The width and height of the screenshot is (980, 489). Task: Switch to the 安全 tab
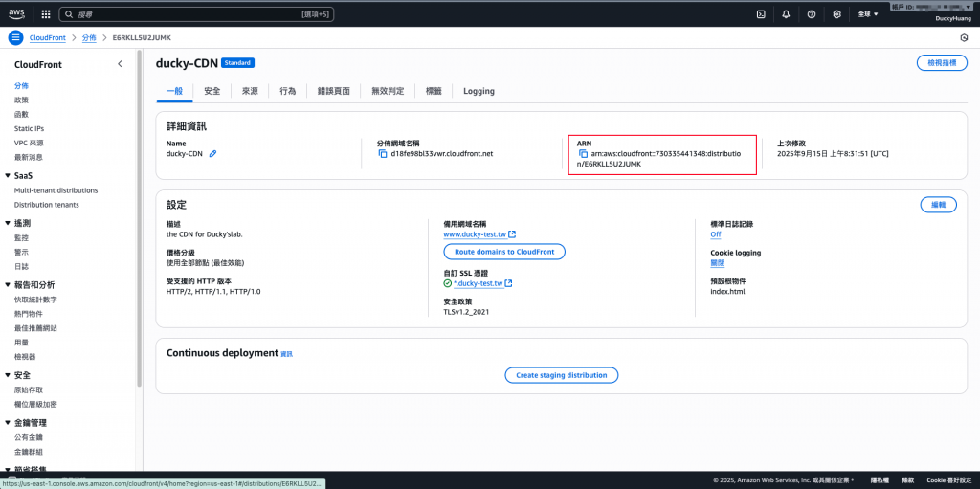pyautogui.click(x=212, y=91)
